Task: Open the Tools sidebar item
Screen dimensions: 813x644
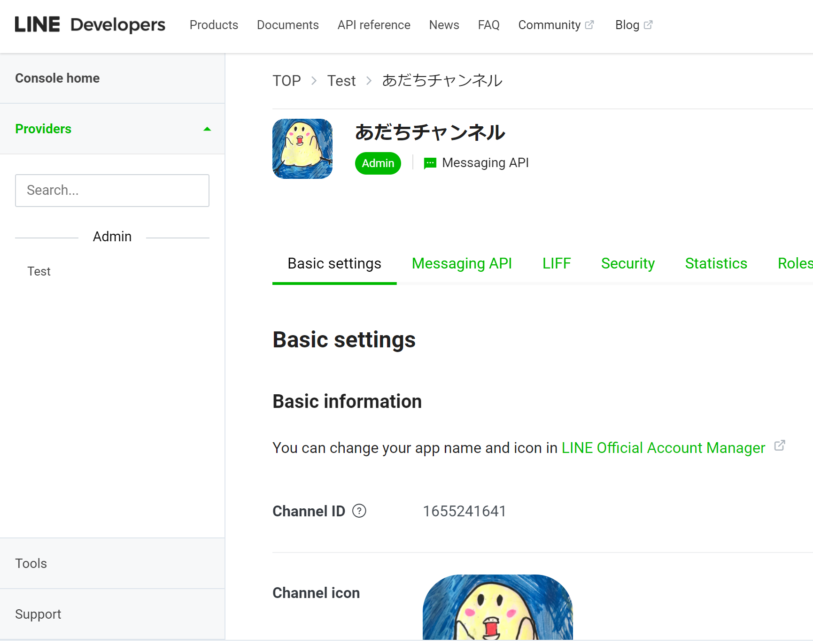Action: 31,563
